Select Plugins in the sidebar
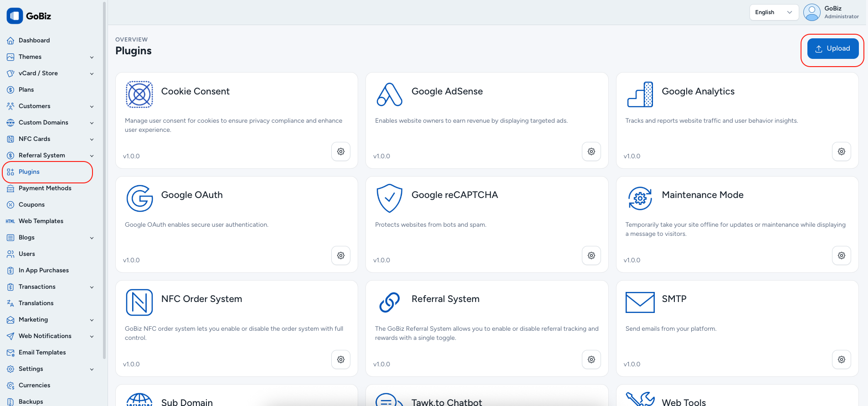This screenshot has height=406, width=868. pyautogui.click(x=29, y=172)
